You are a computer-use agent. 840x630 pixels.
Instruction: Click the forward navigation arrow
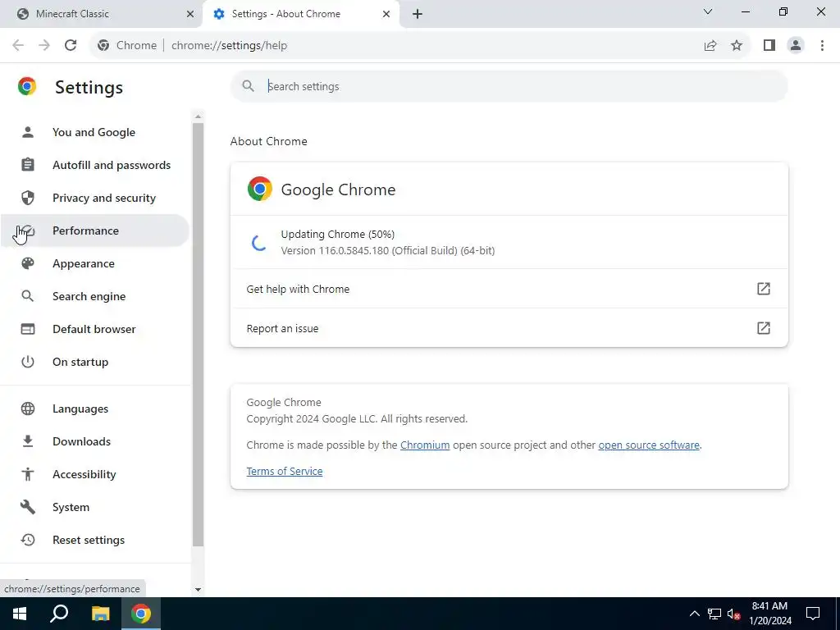(44, 45)
